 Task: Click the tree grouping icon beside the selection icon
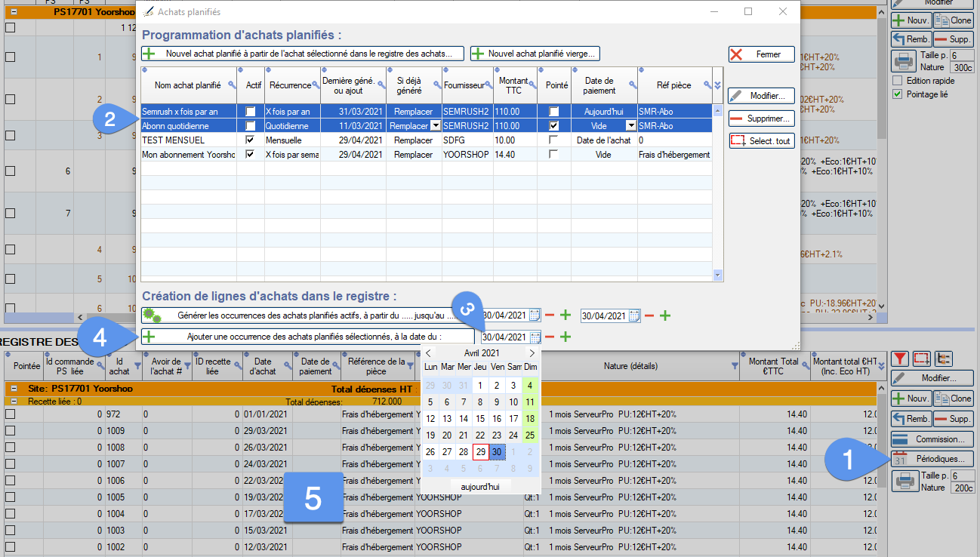[x=944, y=358]
